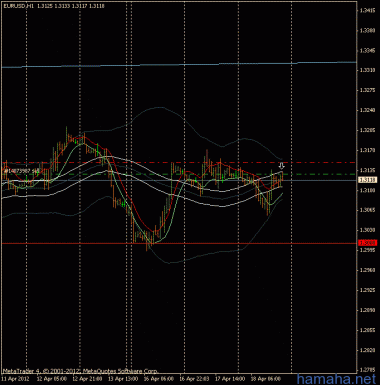The width and height of the screenshot is (380, 385).
Task: Click the red 1.3000 price level tag
Action: pos(367,243)
